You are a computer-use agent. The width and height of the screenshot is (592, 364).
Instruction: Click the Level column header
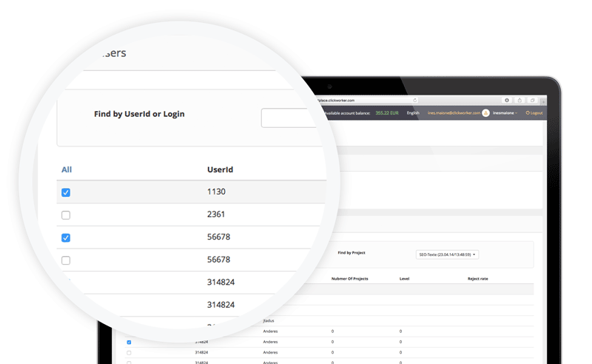point(404,279)
